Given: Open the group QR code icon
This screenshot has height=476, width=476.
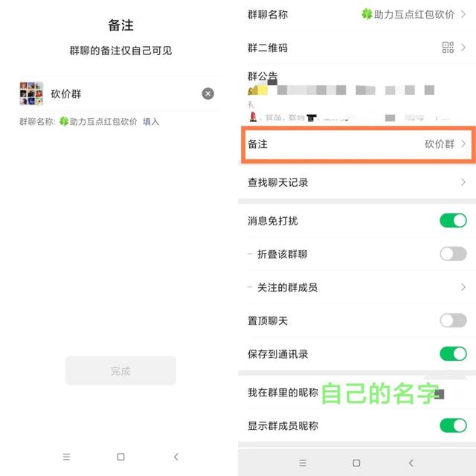Looking at the screenshot, I should (448, 48).
